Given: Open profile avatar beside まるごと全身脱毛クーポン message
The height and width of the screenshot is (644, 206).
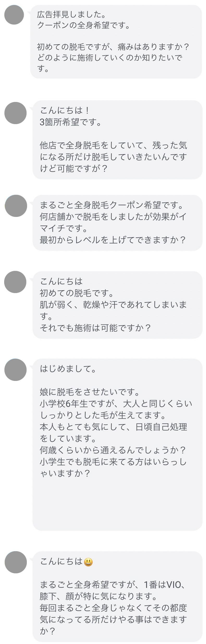Looking at the screenshot, I should point(16,206).
